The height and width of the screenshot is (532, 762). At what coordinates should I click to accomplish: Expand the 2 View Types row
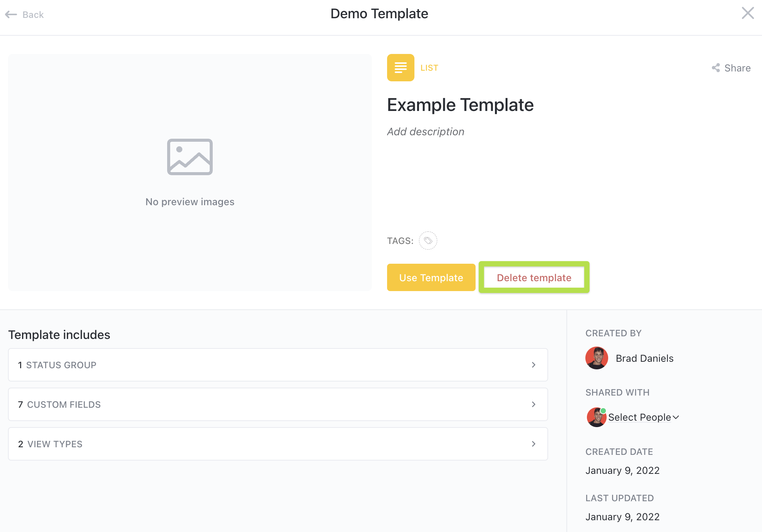(x=278, y=444)
